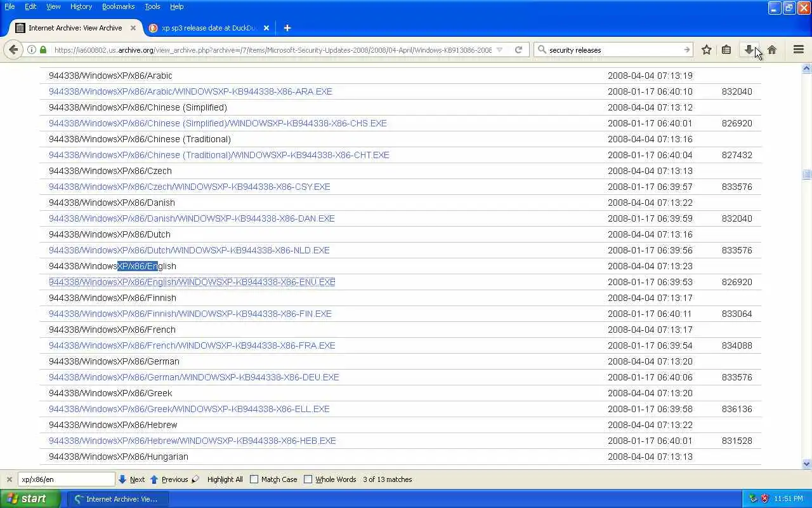This screenshot has height=508, width=812.
Task: Open Finnish FIN.EXE file link
Action: coord(190,314)
